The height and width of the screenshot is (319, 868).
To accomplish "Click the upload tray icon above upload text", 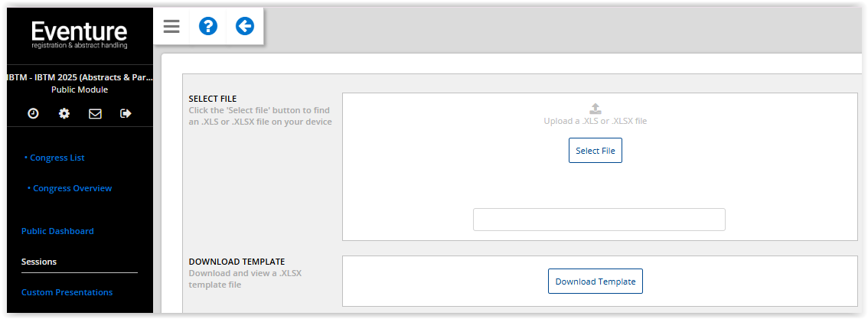I will pos(595,109).
